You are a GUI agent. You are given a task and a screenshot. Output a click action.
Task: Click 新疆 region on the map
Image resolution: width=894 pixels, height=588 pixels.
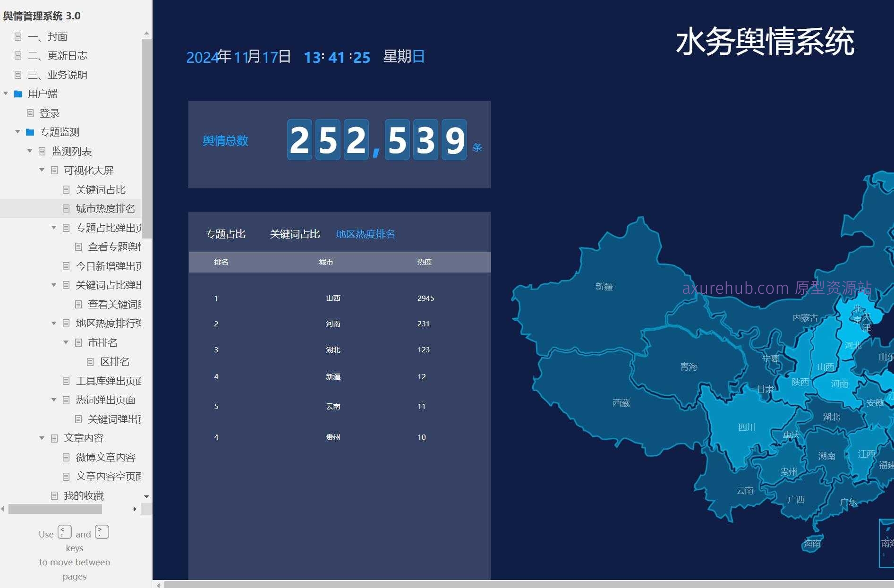(604, 287)
